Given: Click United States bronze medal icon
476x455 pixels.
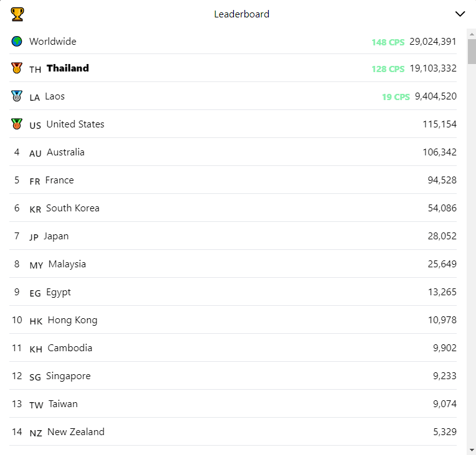Looking at the screenshot, I should [x=17, y=124].
